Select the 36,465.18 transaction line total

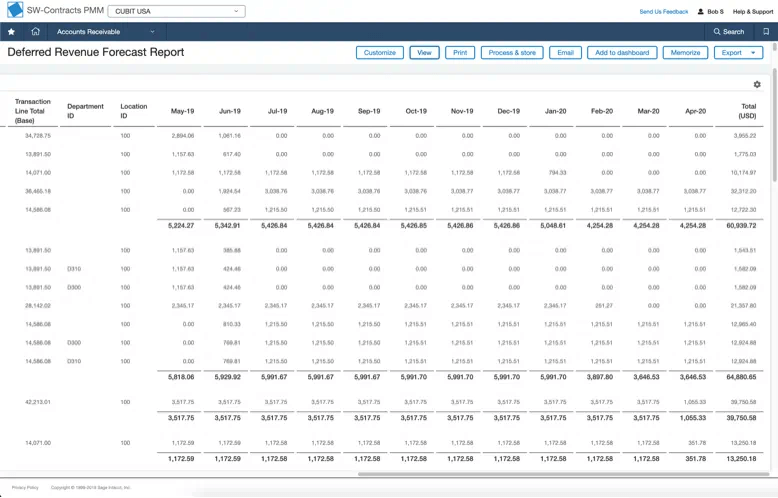tap(38, 191)
